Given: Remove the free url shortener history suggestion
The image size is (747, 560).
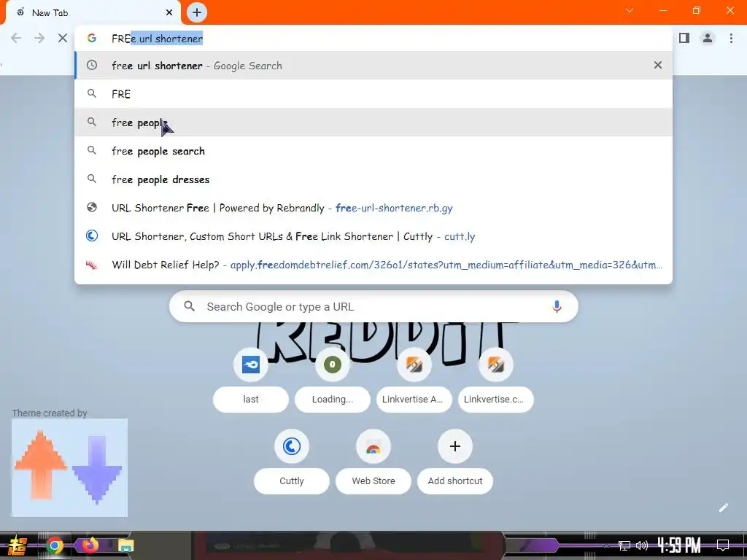Looking at the screenshot, I should pyautogui.click(x=657, y=65).
